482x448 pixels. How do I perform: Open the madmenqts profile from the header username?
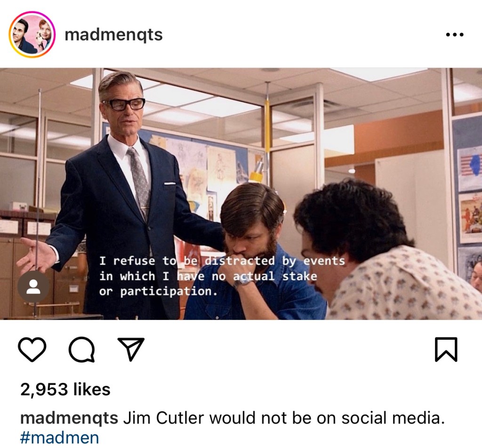pos(113,34)
